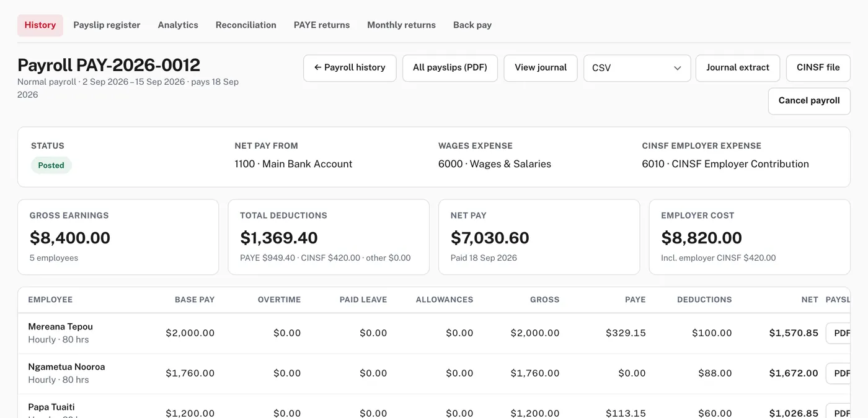Click the PAID LEAVE column header
Viewport: 868px width, 418px height.
tap(363, 300)
